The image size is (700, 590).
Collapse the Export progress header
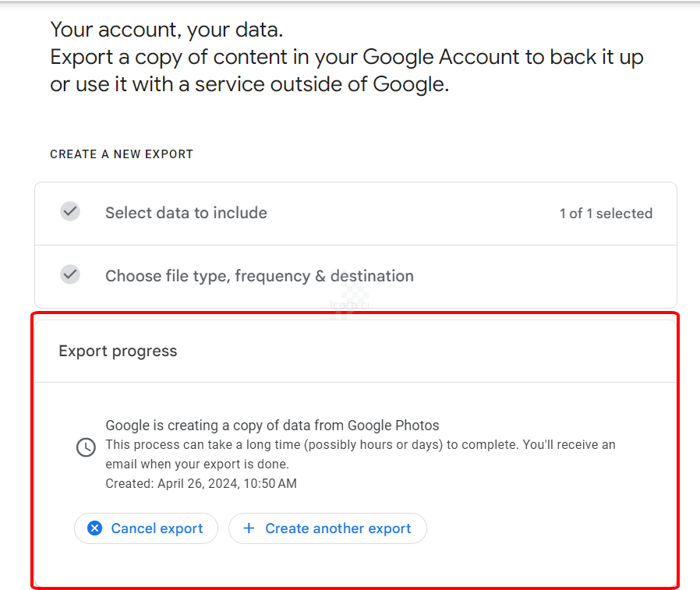118,352
